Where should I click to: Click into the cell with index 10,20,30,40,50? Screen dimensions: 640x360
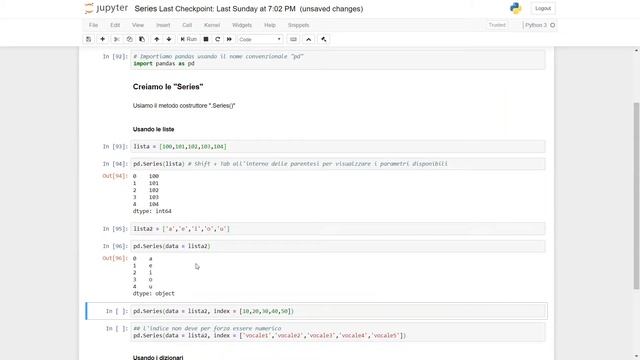338,311
